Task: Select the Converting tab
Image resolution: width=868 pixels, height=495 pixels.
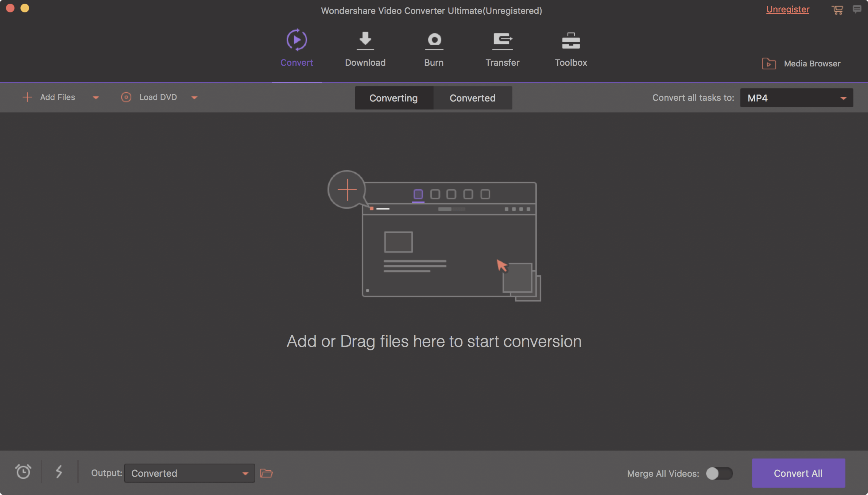Action: [394, 98]
